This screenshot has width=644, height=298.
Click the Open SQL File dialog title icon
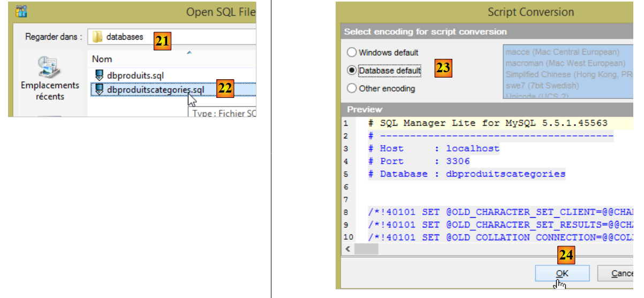(21, 11)
